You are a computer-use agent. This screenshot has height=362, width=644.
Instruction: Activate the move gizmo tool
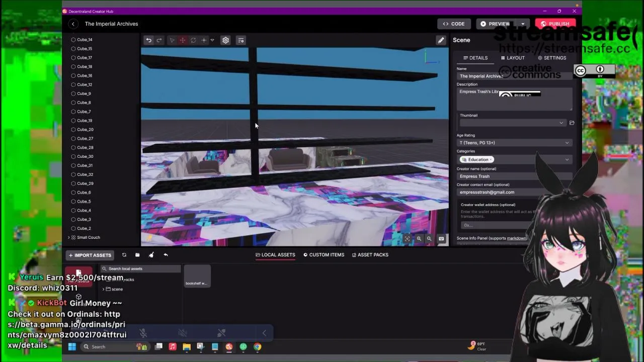(183, 40)
